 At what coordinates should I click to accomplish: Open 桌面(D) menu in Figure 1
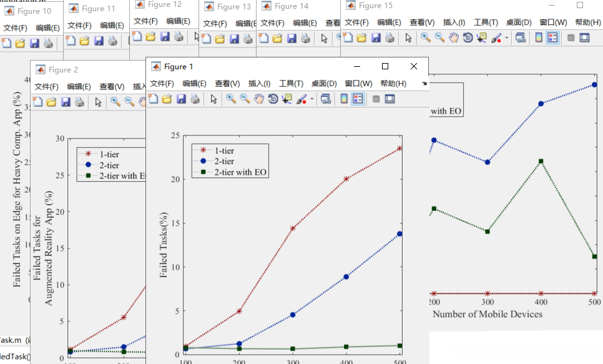[324, 84]
